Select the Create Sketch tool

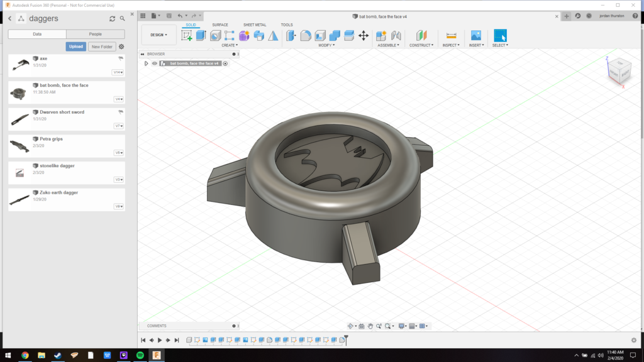(186, 36)
